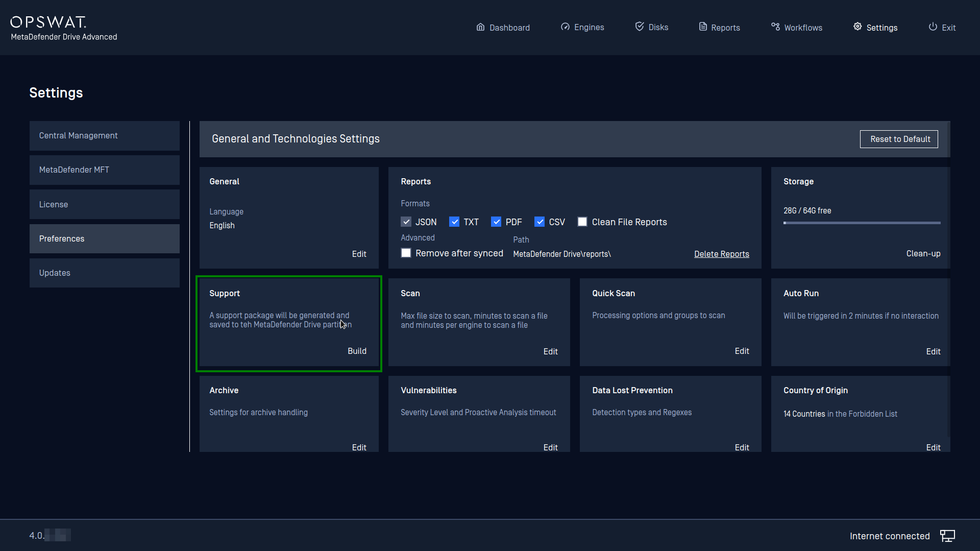Image resolution: width=980 pixels, height=551 pixels.
Task: Click the 14 Countries text
Action: coord(804,414)
